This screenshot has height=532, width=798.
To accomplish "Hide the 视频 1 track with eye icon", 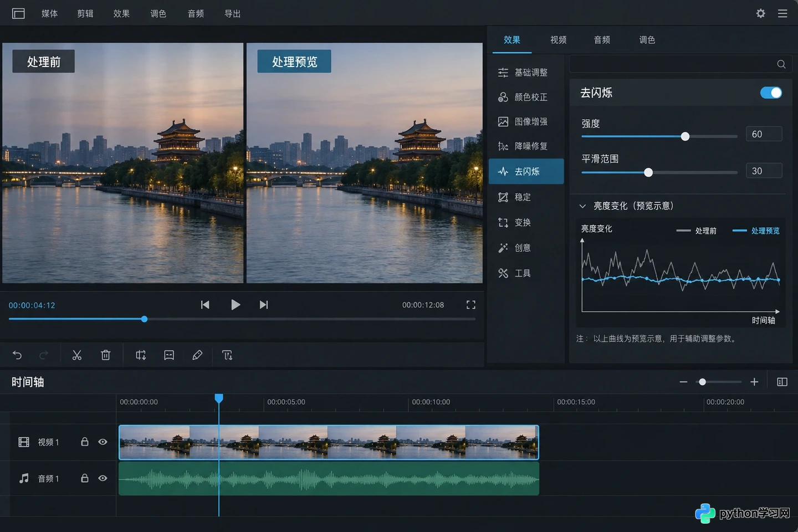I will 103,442.
